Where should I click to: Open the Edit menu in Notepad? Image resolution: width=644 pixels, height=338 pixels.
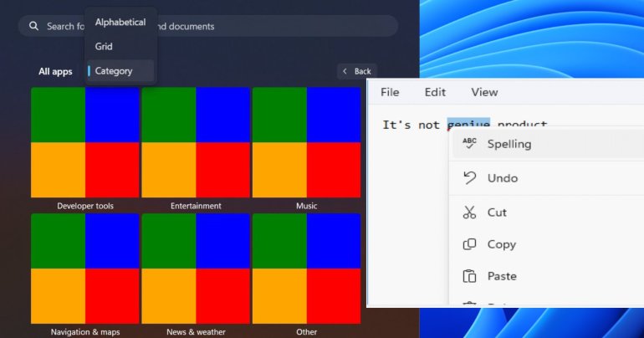pos(435,92)
